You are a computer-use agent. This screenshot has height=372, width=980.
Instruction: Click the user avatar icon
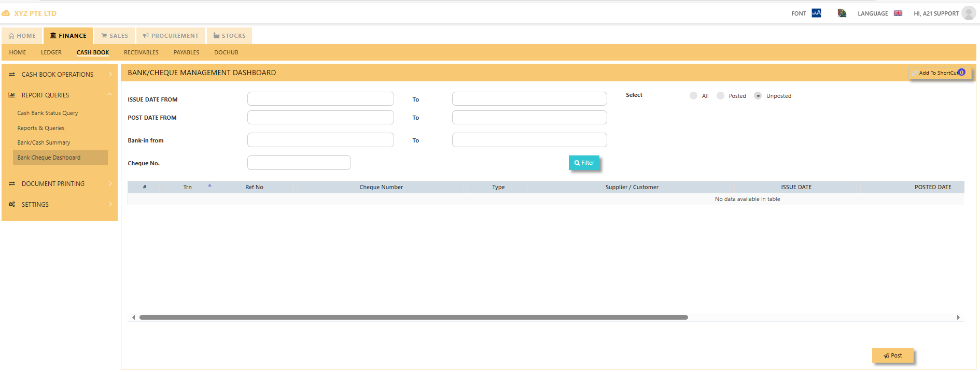coord(968,13)
